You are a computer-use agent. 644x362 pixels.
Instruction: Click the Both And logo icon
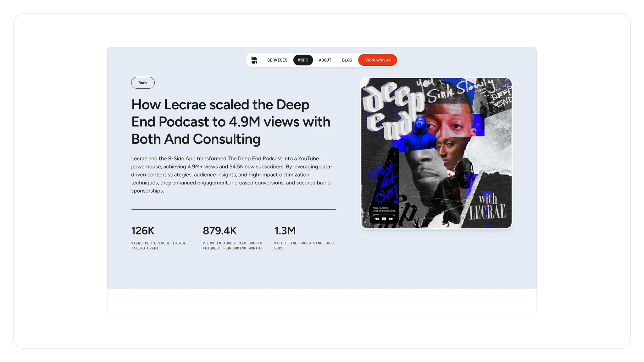tap(254, 60)
